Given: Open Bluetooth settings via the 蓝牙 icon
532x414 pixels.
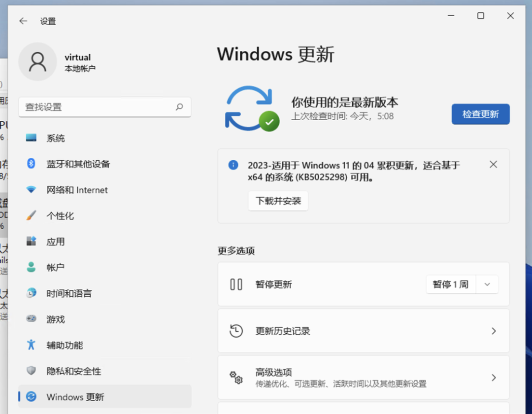Looking at the screenshot, I should click(x=31, y=164).
